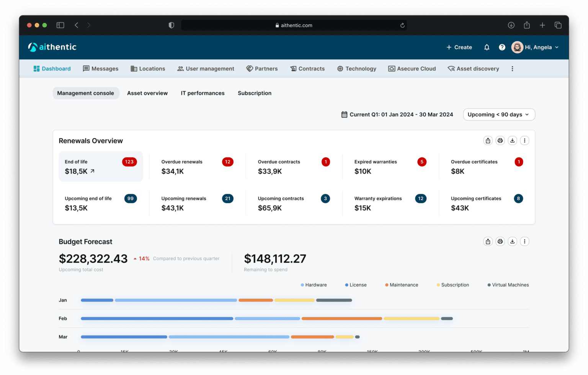
Task: Click the Upcoming contracts $65,9K value
Action: tap(270, 208)
